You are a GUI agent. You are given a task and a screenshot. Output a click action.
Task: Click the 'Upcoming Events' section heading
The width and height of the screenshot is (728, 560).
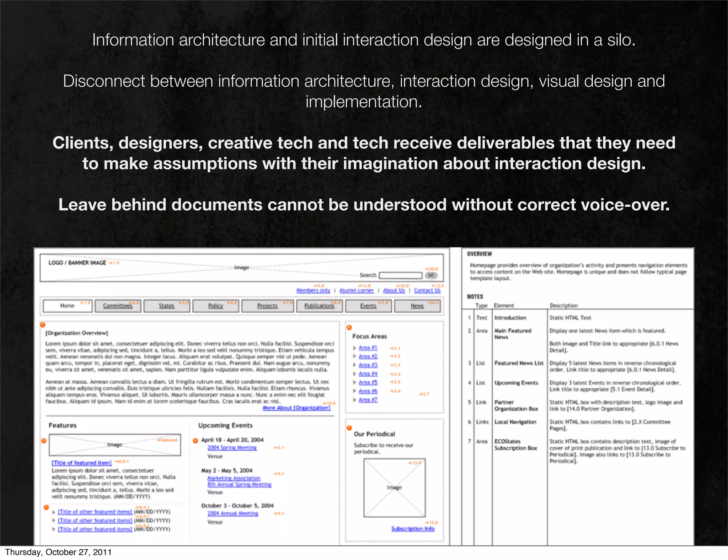pos(225,425)
